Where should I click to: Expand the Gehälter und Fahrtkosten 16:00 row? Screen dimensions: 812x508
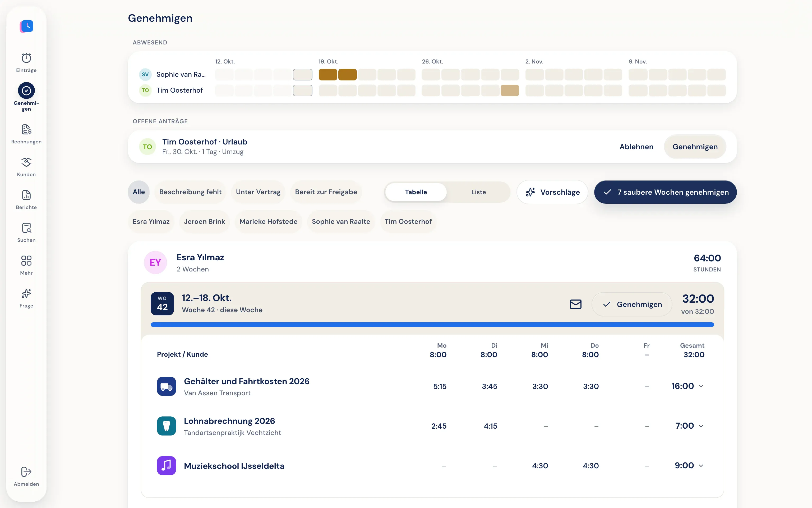701,386
